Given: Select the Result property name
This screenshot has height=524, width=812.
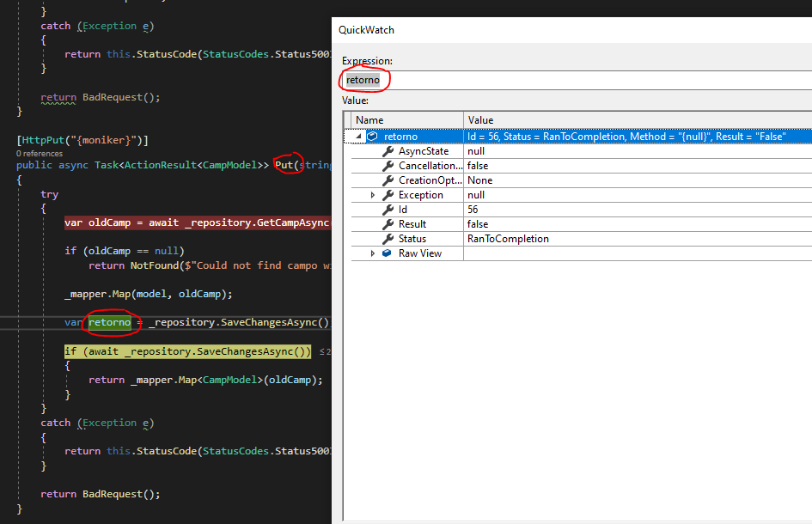Looking at the screenshot, I should click(412, 224).
